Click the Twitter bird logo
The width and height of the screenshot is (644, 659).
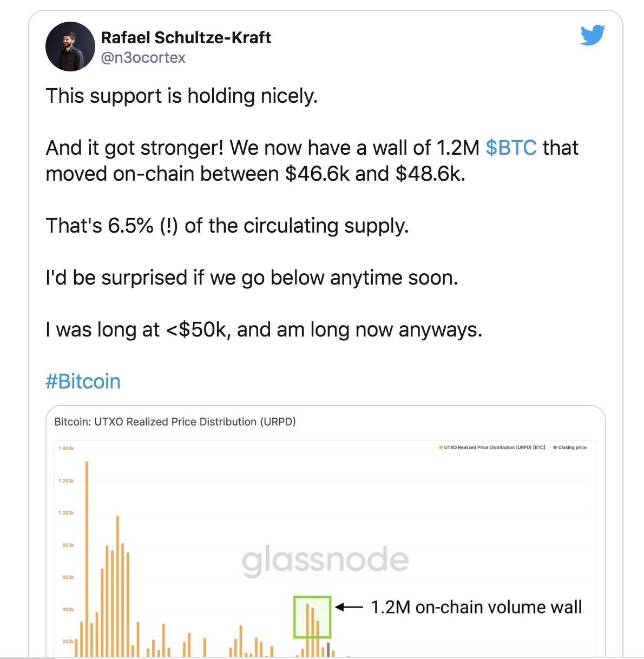pos(593,35)
